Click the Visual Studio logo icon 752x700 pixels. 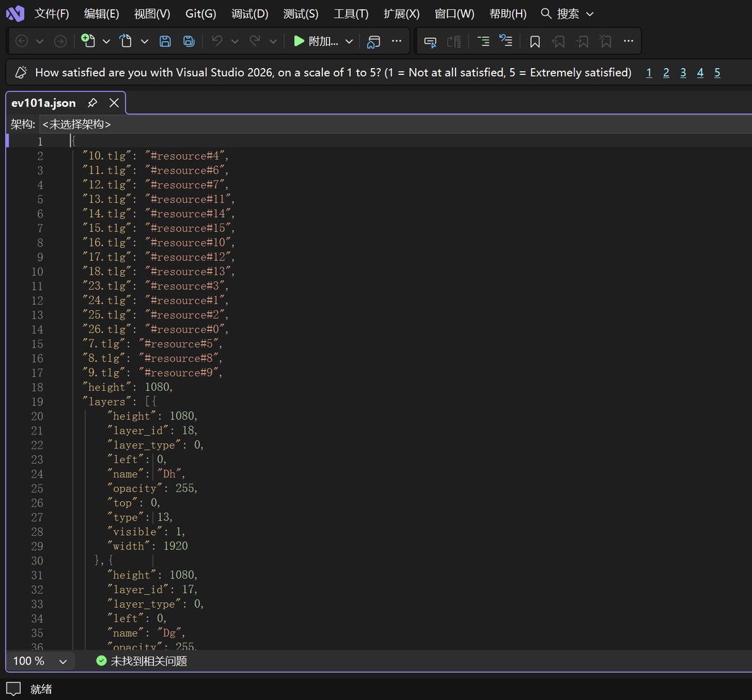pyautogui.click(x=15, y=13)
